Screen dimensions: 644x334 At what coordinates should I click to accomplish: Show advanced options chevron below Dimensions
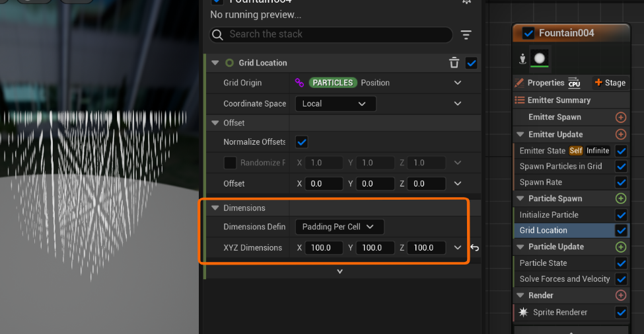click(340, 271)
